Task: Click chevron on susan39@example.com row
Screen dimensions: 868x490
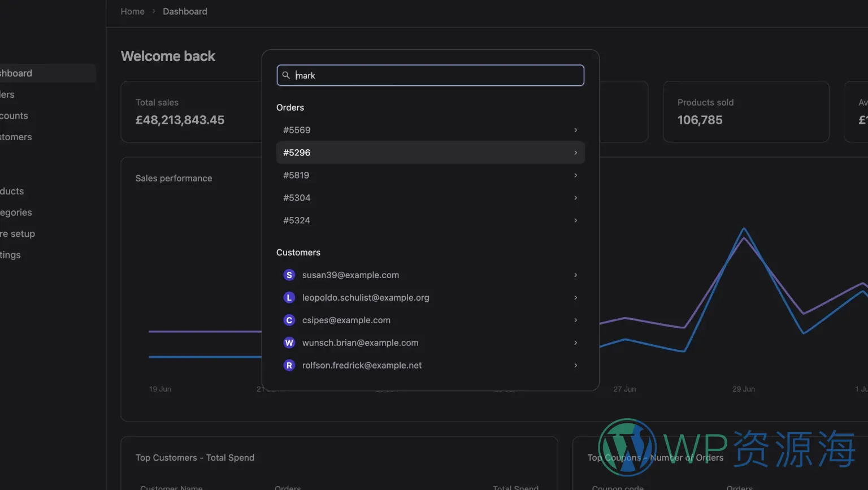Action: pos(575,275)
